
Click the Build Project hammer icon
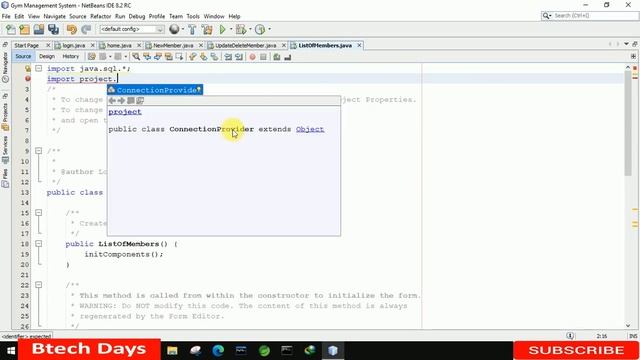[x=192, y=29]
